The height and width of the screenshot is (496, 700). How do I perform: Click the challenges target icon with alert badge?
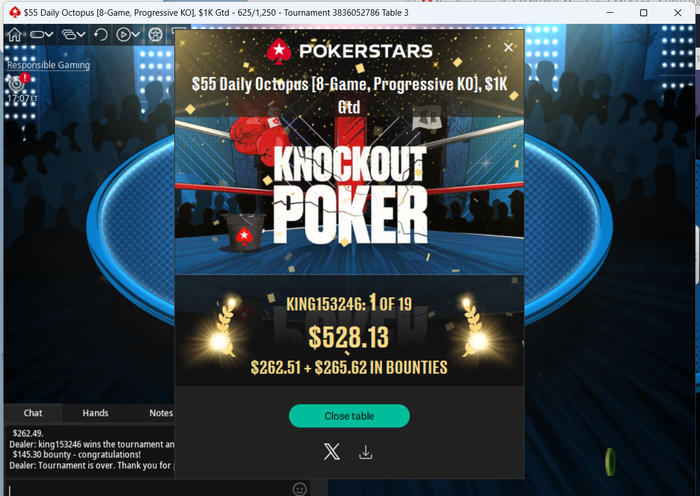[x=17, y=82]
